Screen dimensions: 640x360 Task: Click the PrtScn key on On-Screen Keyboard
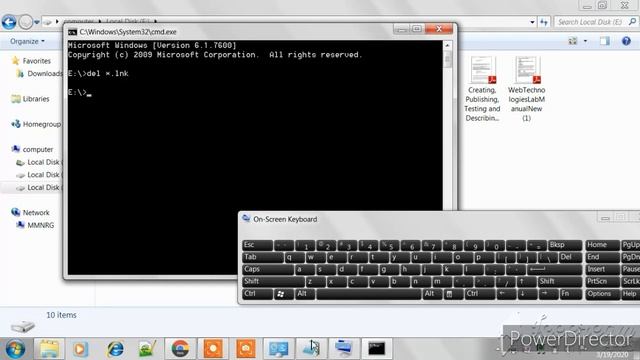click(602, 282)
